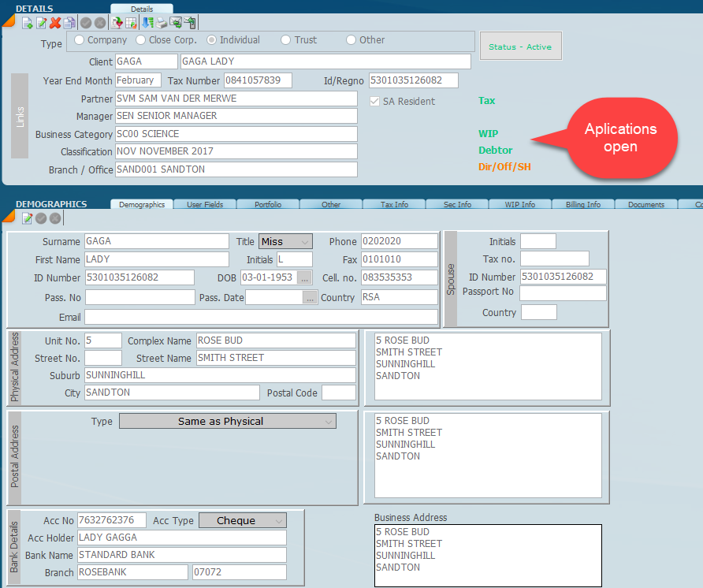This screenshot has height=588, width=703.
Task: Switch to the Tax Info tab
Action: click(394, 205)
